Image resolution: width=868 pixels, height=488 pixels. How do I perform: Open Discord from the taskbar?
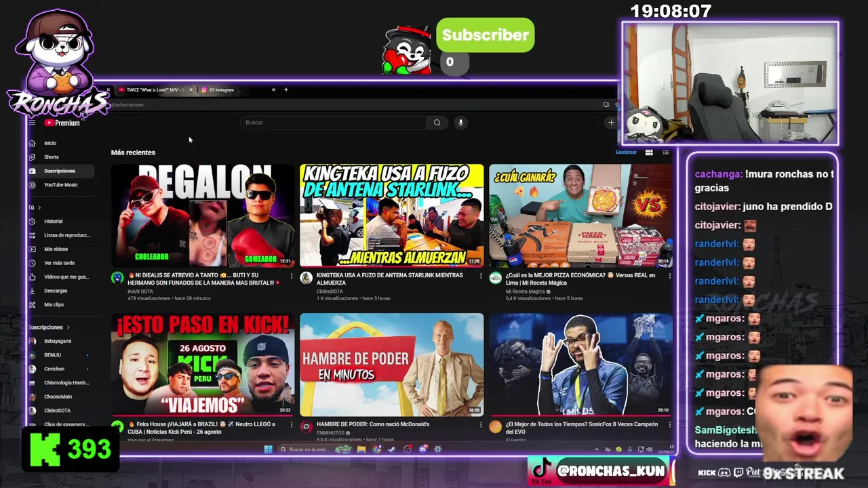(422, 449)
